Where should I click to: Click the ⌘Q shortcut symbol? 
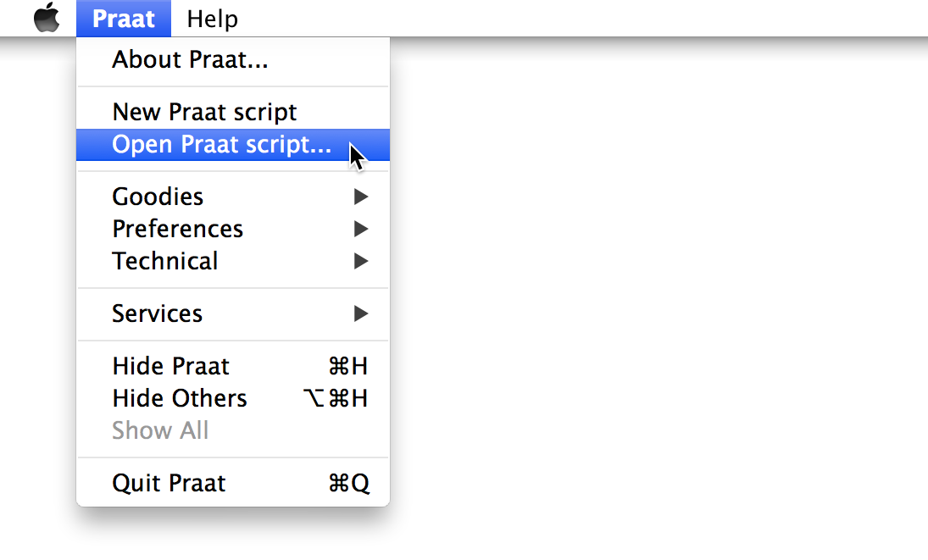pyautogui.click(x=348, y=483)
